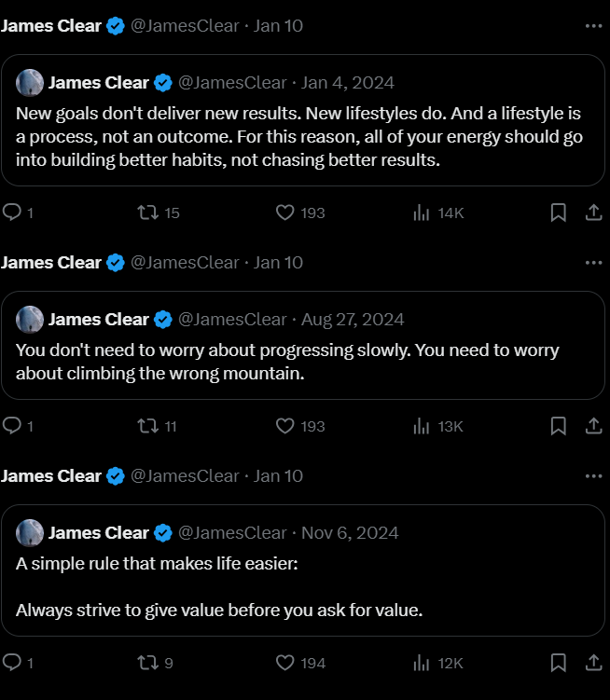Reply to the first James Clear post
Image resolution: width=610 pixels, height=700 pixels.
pos(12,213)
